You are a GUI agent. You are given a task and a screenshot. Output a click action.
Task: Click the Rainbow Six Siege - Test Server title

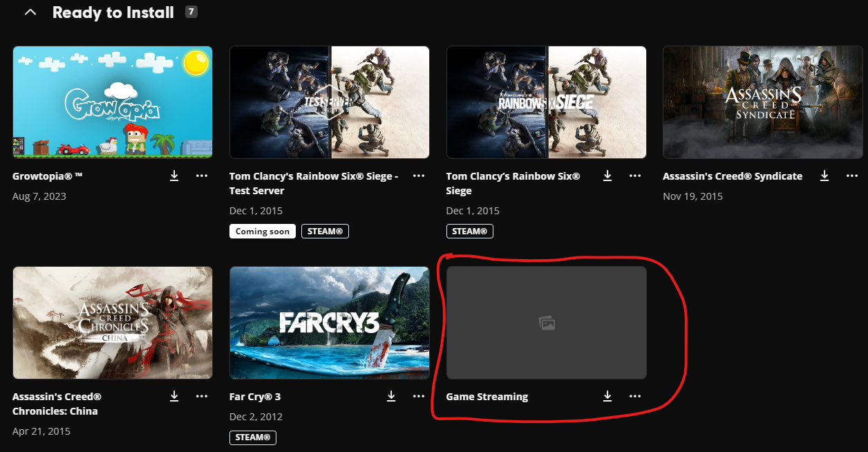point(314,183)
